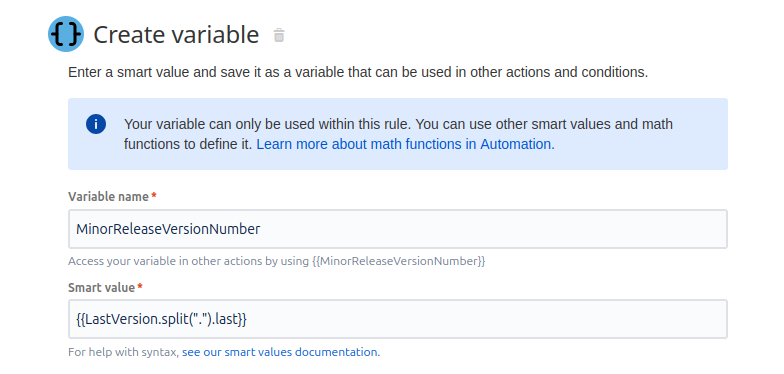Focus the Smart value input field

[x=398, y=319]
